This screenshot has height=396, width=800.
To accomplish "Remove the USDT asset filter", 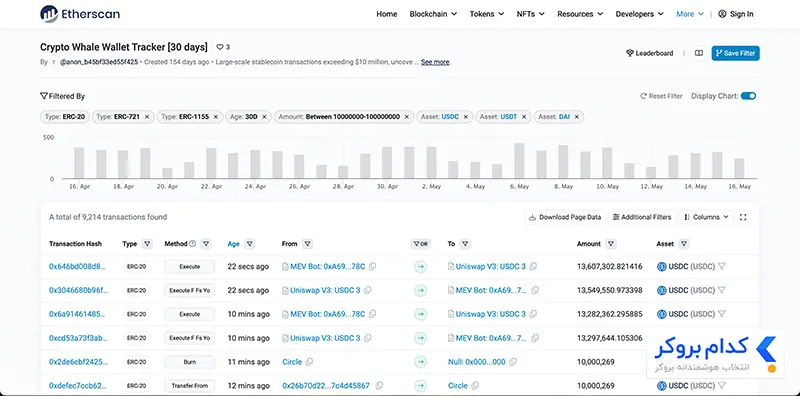I will pyautogui.click(x=524, y=117).
